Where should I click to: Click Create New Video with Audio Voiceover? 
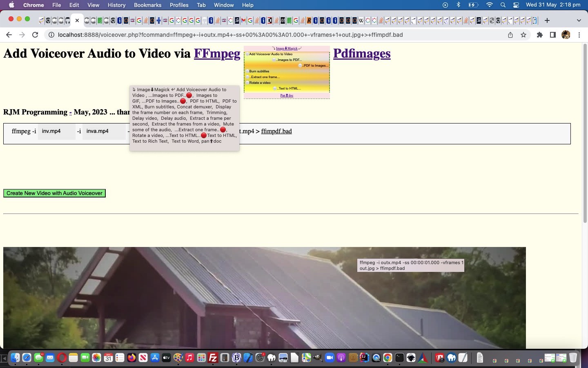(54, 193)
